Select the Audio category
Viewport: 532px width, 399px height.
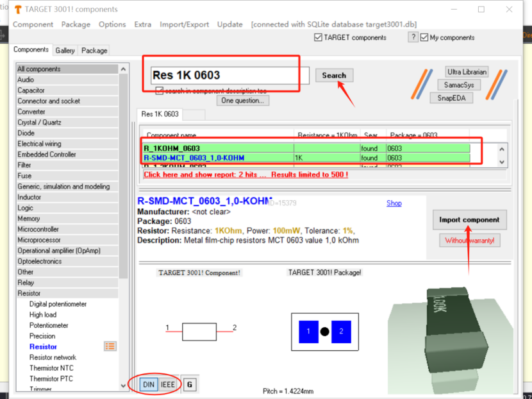point(67,80)
